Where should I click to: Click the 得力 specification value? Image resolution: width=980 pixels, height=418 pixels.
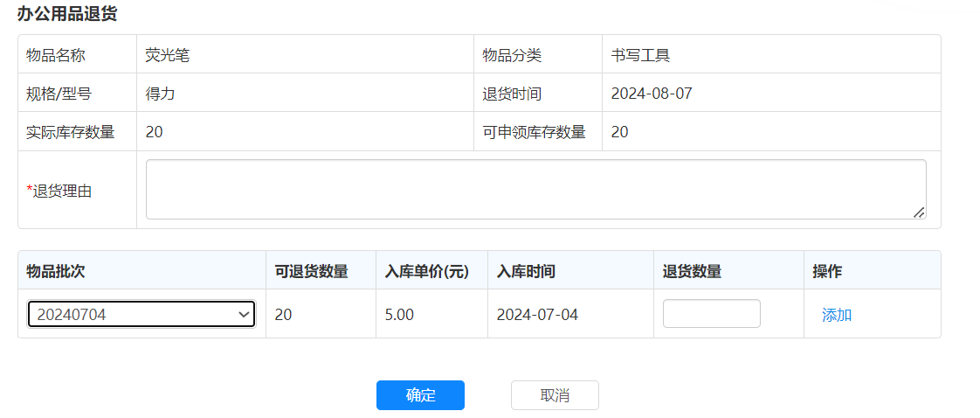(160, 94)
